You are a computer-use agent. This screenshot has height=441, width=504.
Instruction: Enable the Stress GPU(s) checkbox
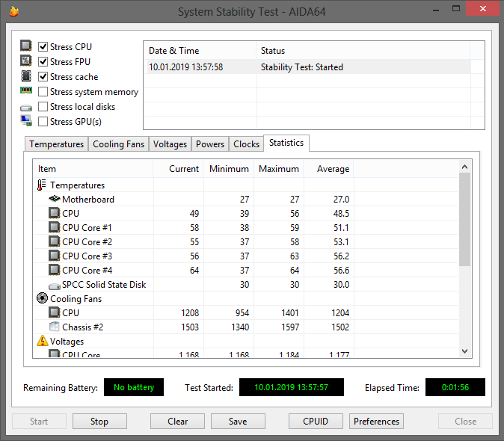coord(43,121)
